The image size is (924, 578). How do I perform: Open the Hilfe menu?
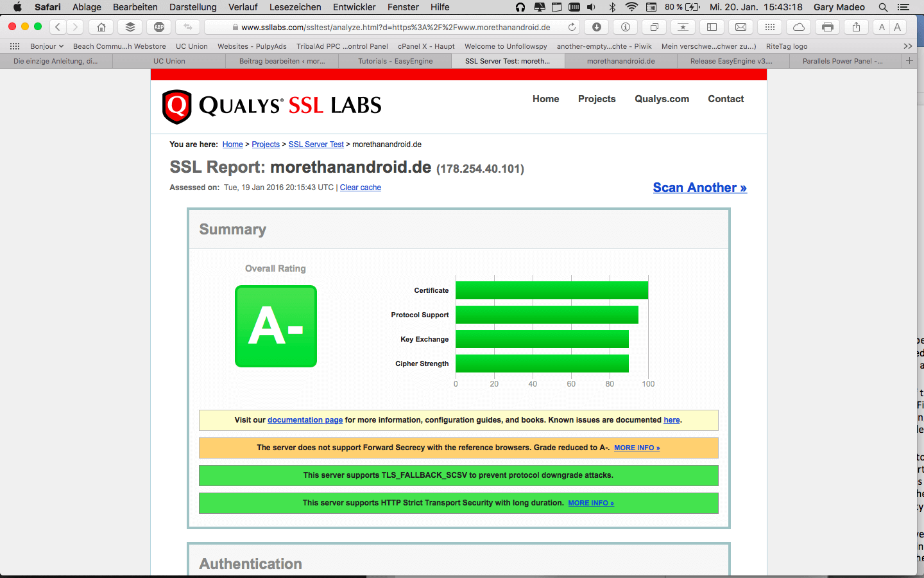click(x=440, y=7)
